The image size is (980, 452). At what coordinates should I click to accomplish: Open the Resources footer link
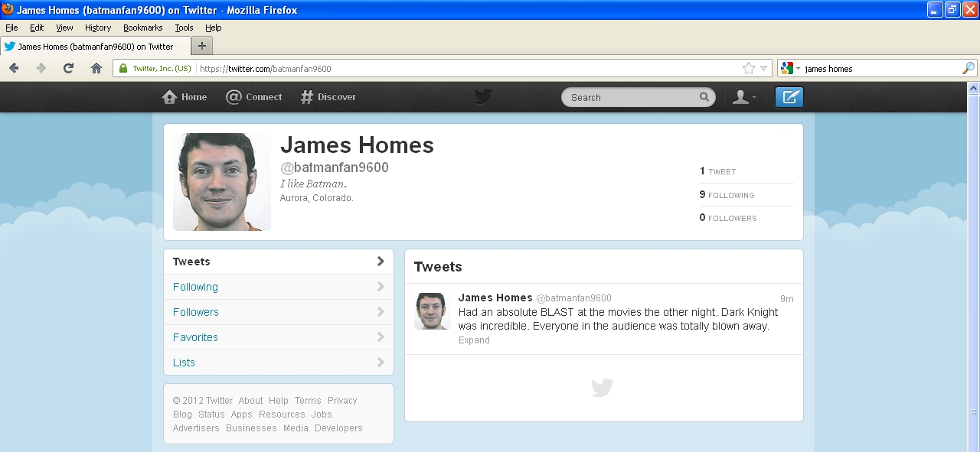[282, 415]
